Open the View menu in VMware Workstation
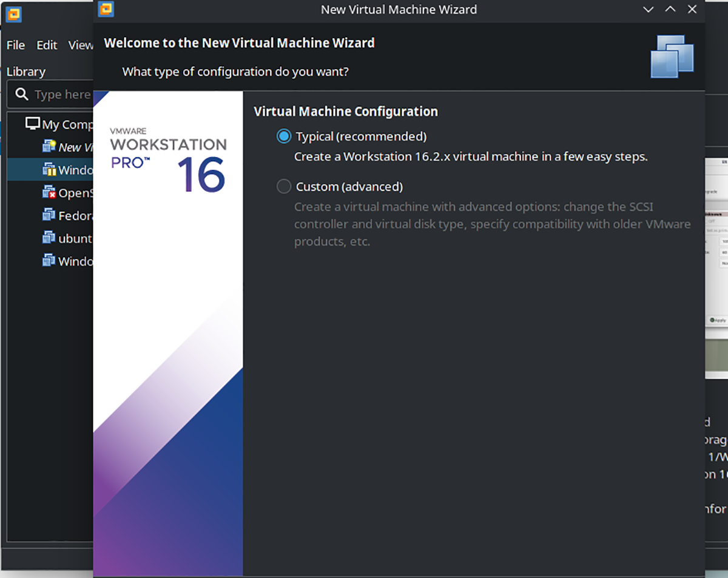This screenshot has width=728, height=578. pyautogui.click(x=80, y=45)
